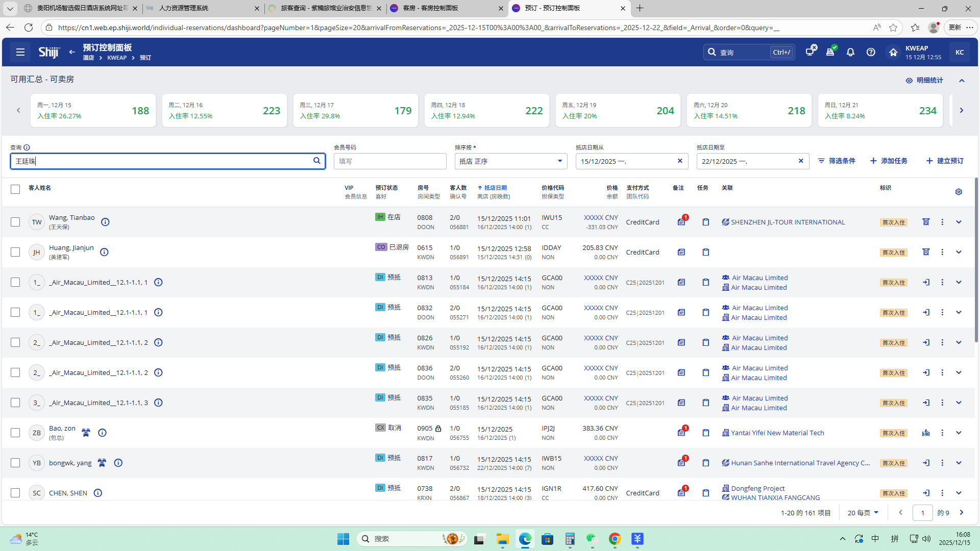Click three-dot menu for Huang, Jianjun row

tap(942, 252)
